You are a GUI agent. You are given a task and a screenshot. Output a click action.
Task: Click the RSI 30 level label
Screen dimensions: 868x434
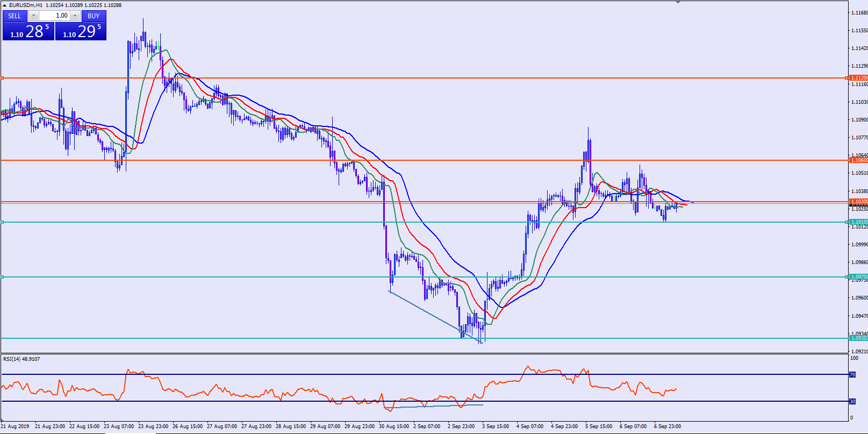852,401
